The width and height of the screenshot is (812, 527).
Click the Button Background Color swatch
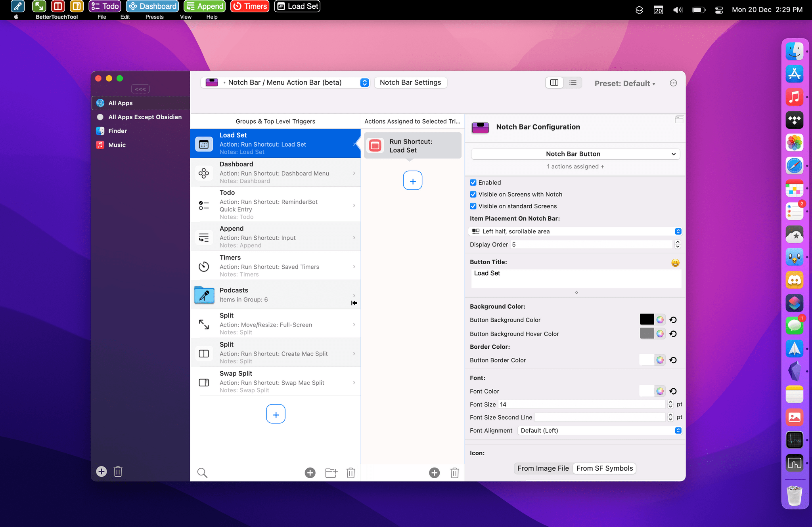(x=646, y=319)
